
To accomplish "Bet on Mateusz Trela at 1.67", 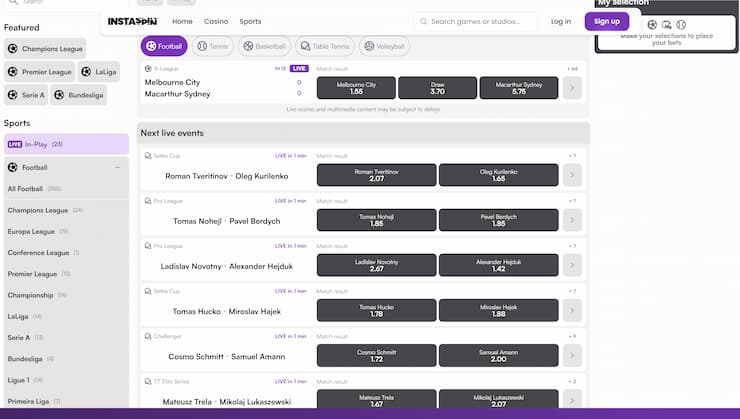I will tap(377, 399).
